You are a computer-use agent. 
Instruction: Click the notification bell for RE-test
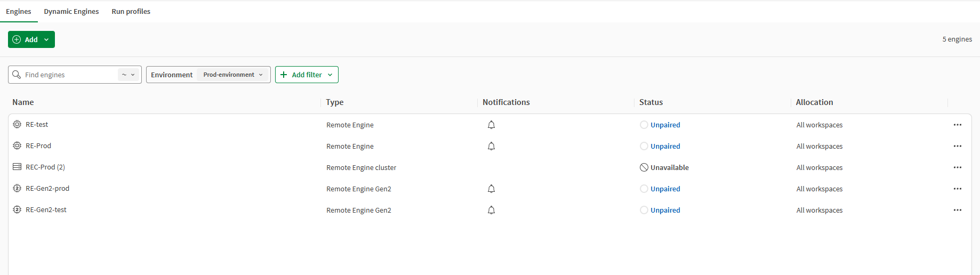coord(491,125)
